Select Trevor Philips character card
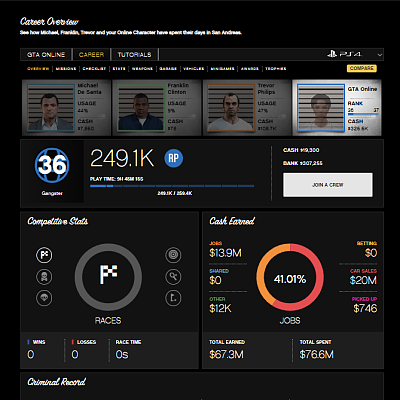 pyautogui.click(x=247, y=108)
